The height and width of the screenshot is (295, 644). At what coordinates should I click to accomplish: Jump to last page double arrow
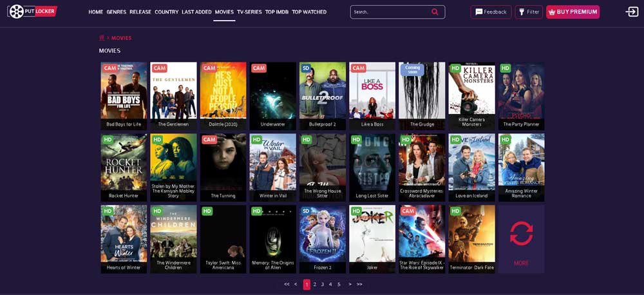point(359,284)
